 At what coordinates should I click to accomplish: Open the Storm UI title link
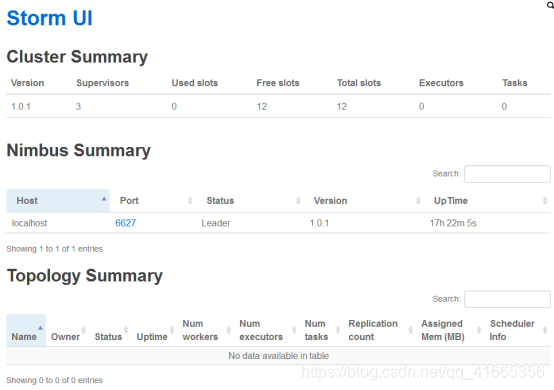[x=49, y=18]
